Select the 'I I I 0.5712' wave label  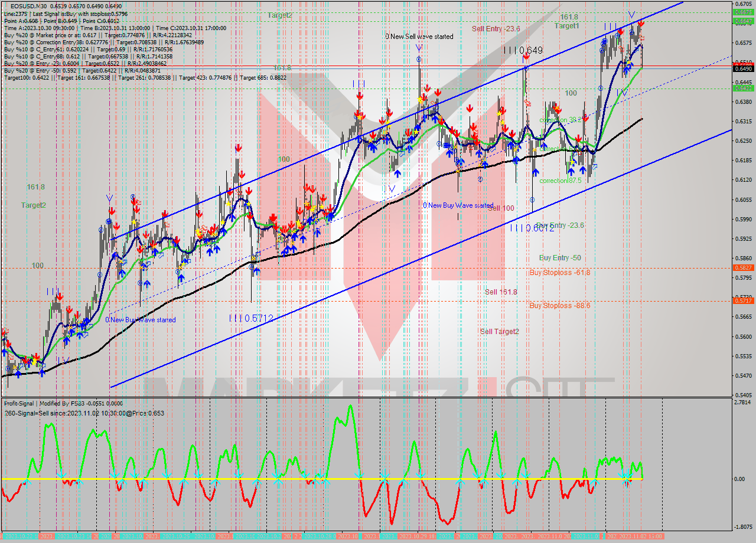252,318
